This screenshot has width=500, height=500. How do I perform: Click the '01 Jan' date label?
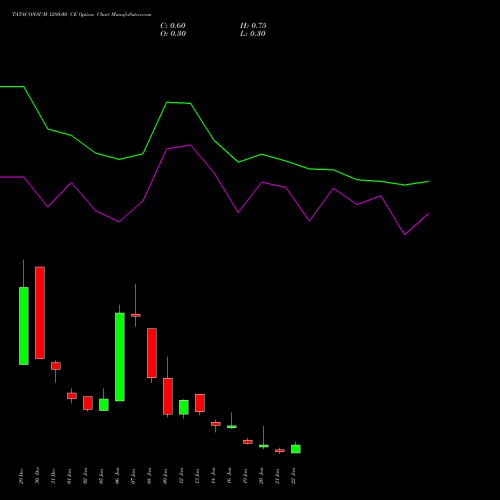point(69,476)
